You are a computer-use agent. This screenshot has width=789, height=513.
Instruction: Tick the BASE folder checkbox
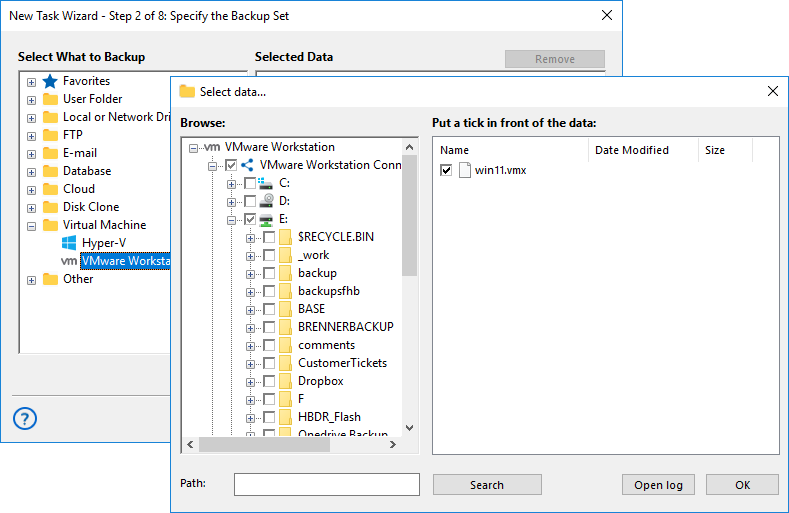(269, 309)
